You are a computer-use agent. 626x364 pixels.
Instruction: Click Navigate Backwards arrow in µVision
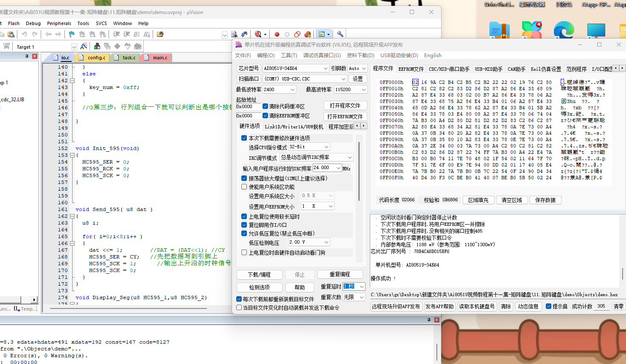(48, 34)
